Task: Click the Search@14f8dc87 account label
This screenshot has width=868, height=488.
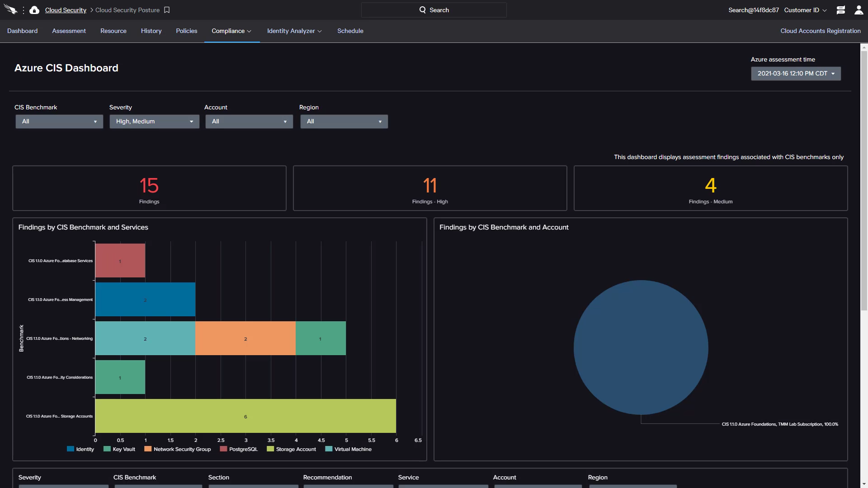Action: tap(754, 10)
